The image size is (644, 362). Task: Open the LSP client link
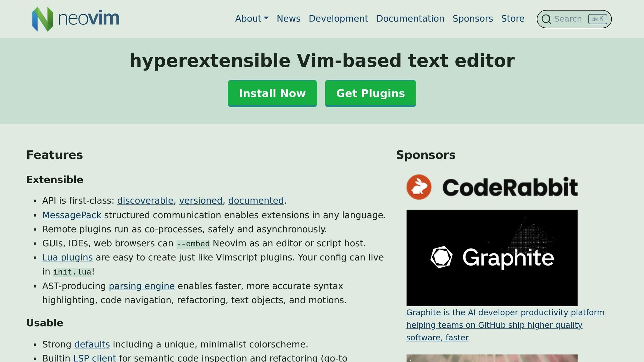pos(95,358)
